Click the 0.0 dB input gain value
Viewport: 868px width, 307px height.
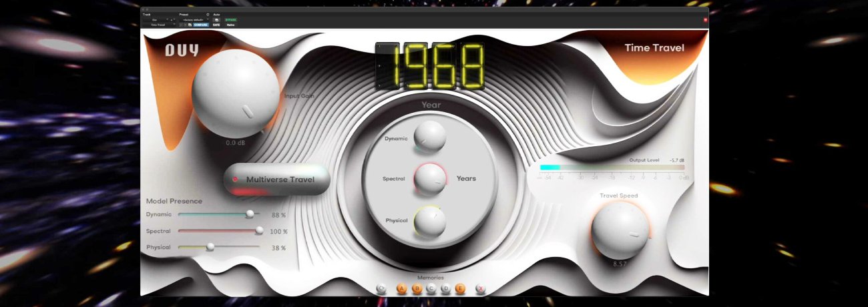click(x=236, y=143)
